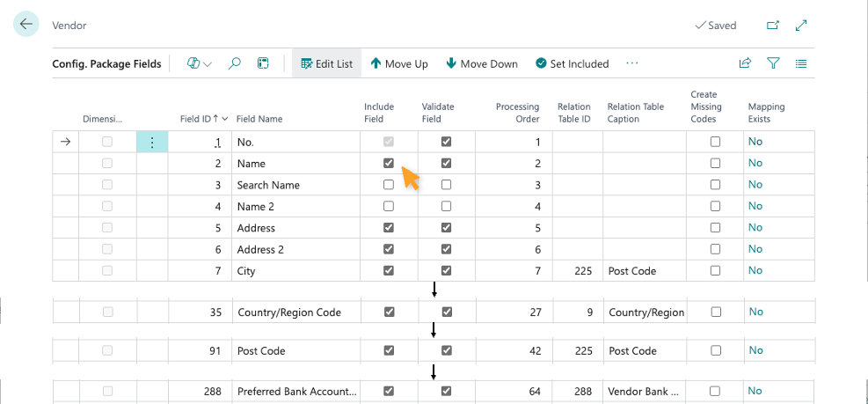Toggle the list layout icon

coord(801,63)
